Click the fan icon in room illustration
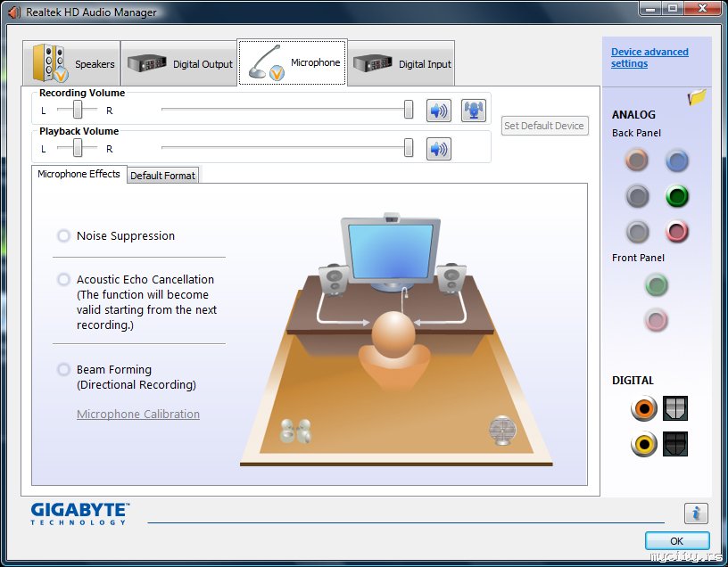This screenshot has width=728, height=567. click(502, 430)
